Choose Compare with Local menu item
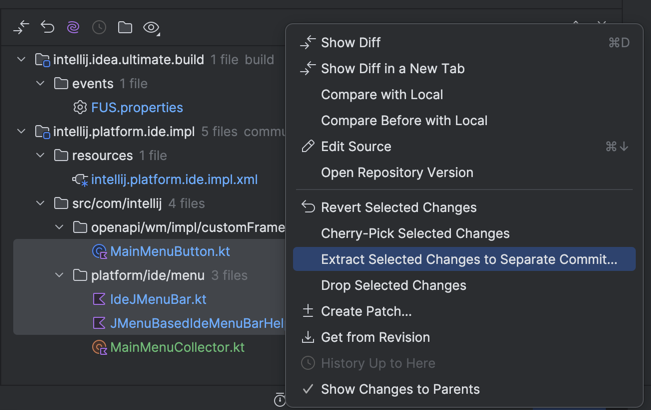This screenshot has height=410, width=651. (x=381, y=94)
